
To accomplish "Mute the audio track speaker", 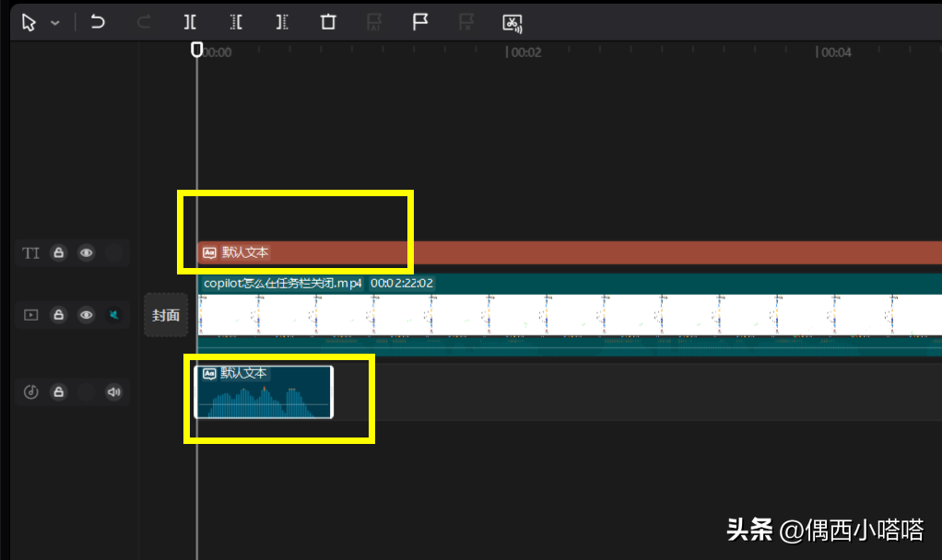I will tap(114, 392).
